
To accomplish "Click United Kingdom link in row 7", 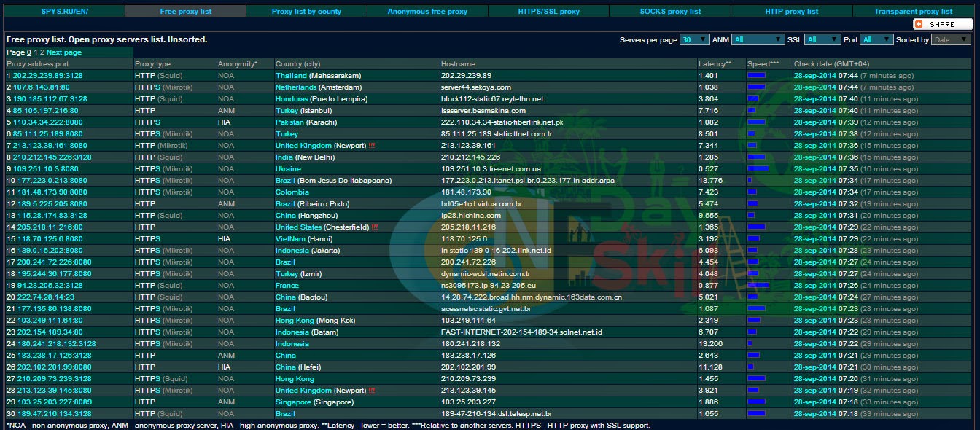I will coord(303,146).
